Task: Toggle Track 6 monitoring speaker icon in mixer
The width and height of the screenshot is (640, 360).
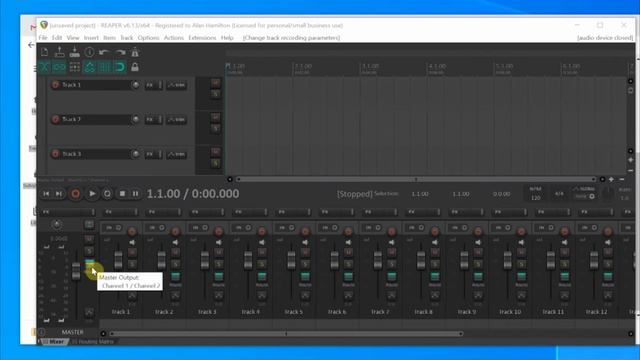Action: pos(348,242)
